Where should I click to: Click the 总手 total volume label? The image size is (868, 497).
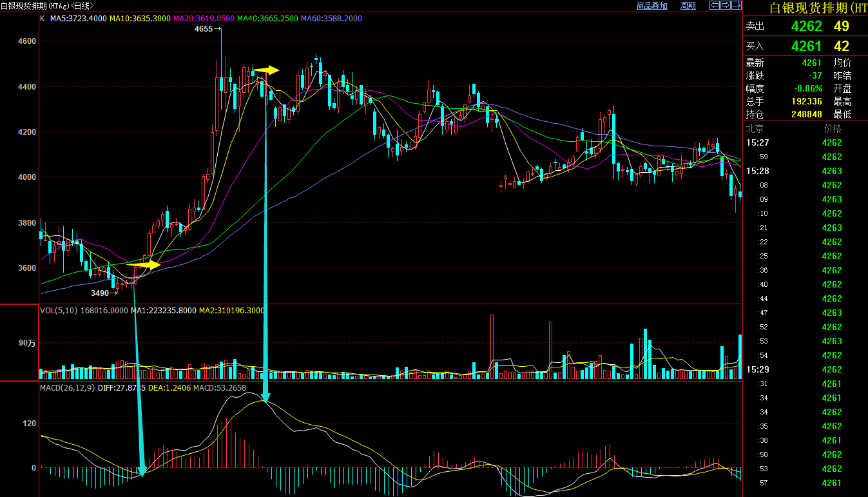(x=755, y=102)
